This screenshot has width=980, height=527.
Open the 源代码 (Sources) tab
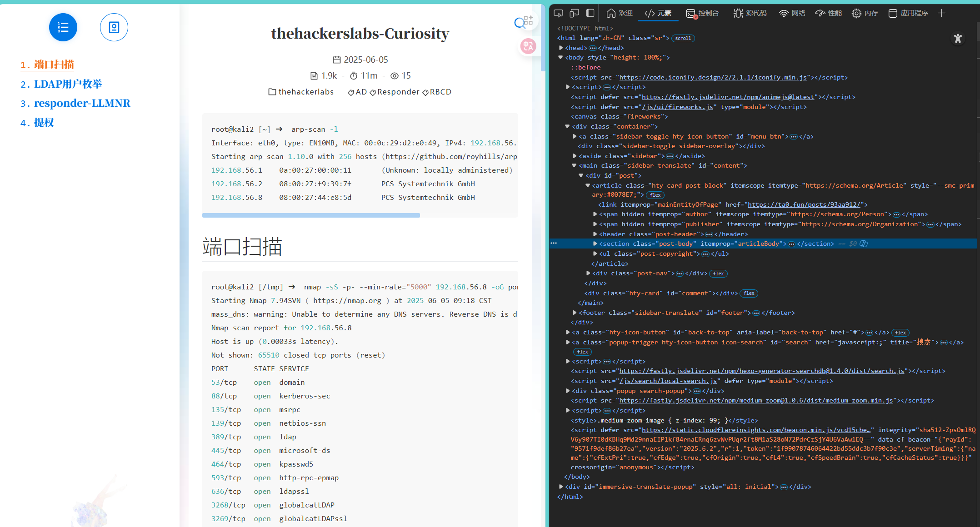click(x=750, y=13)
